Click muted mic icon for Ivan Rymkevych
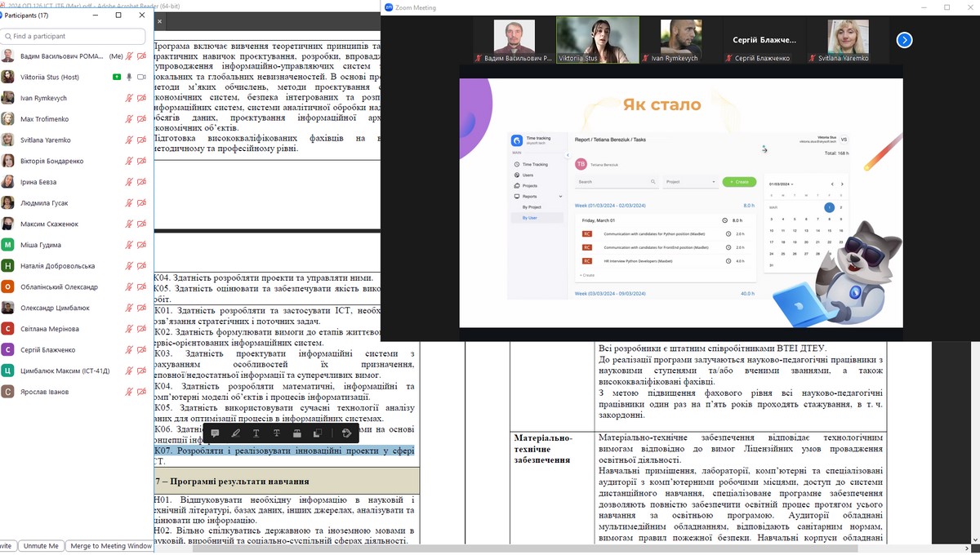Viewport: 980px width, 555px height. 128,98
